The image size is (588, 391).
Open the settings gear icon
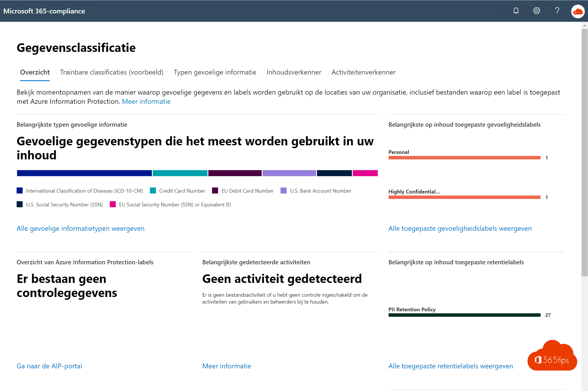pos(536,11)
